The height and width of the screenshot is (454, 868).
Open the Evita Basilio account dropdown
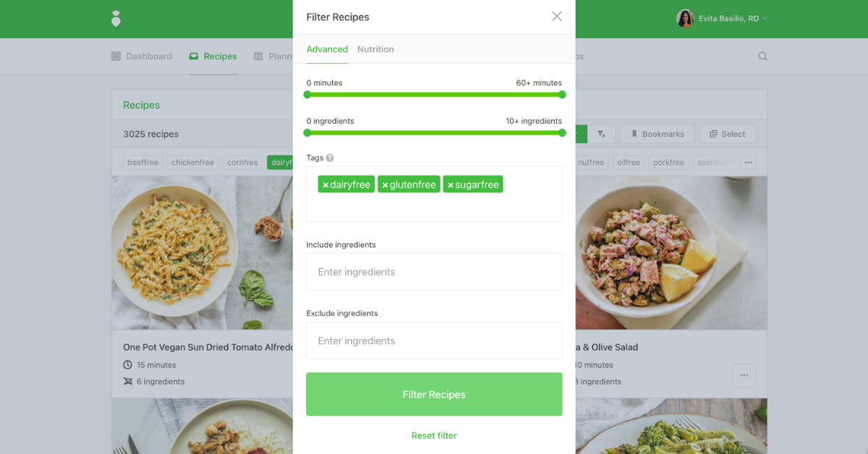(722, 19)
